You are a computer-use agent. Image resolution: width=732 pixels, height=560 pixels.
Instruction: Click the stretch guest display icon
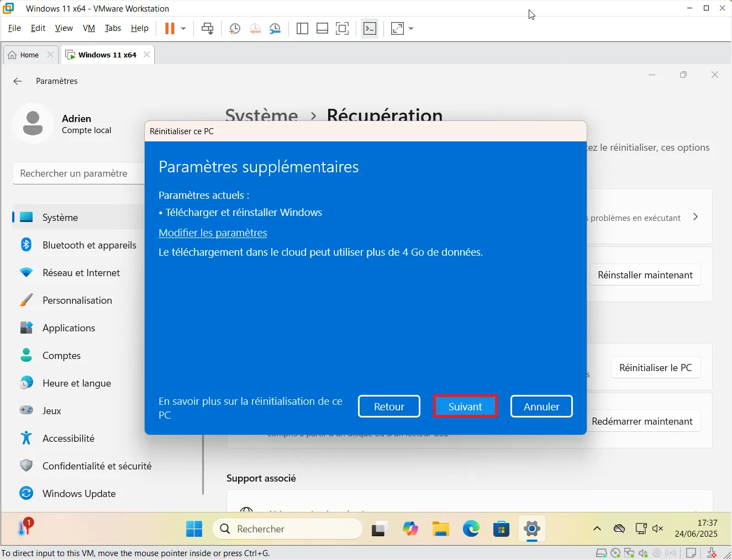pos(397,29)
